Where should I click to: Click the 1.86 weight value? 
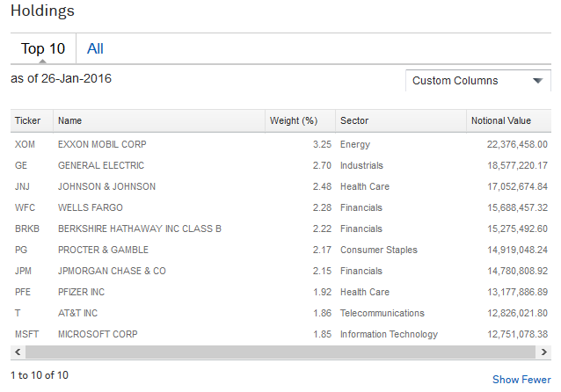coord(323,313)
